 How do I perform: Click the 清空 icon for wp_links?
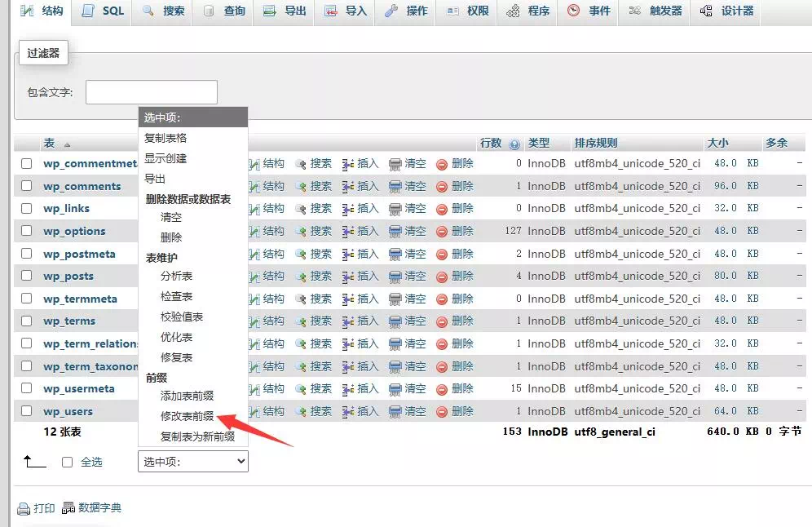click(x=395, y=210)
